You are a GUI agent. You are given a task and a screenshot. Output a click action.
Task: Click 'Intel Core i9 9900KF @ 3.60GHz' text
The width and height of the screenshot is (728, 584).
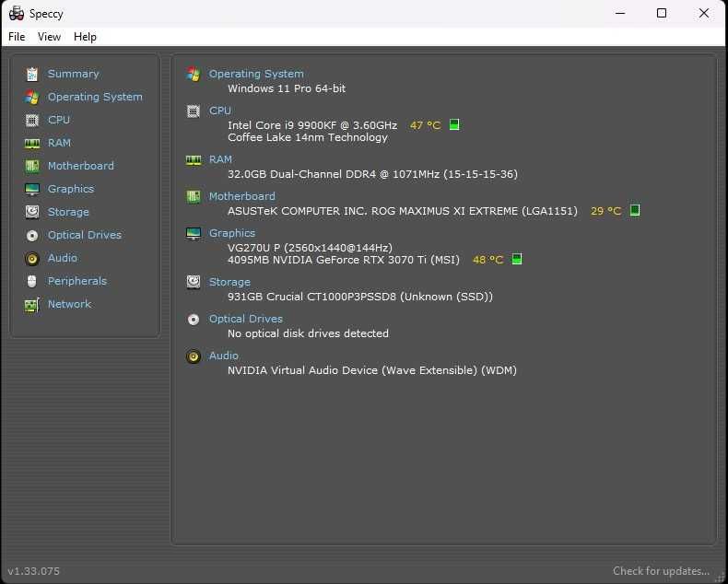(x=312, y=125)
